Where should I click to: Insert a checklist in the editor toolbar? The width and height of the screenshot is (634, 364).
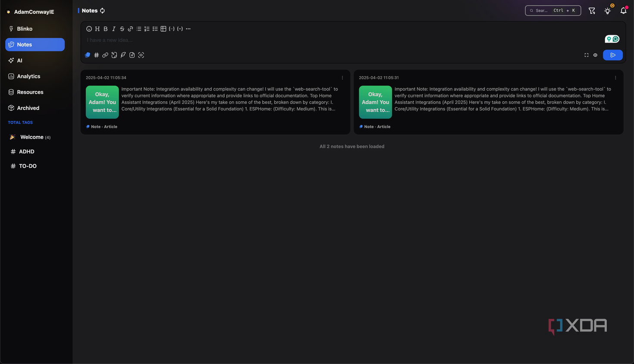pos(155,29)
